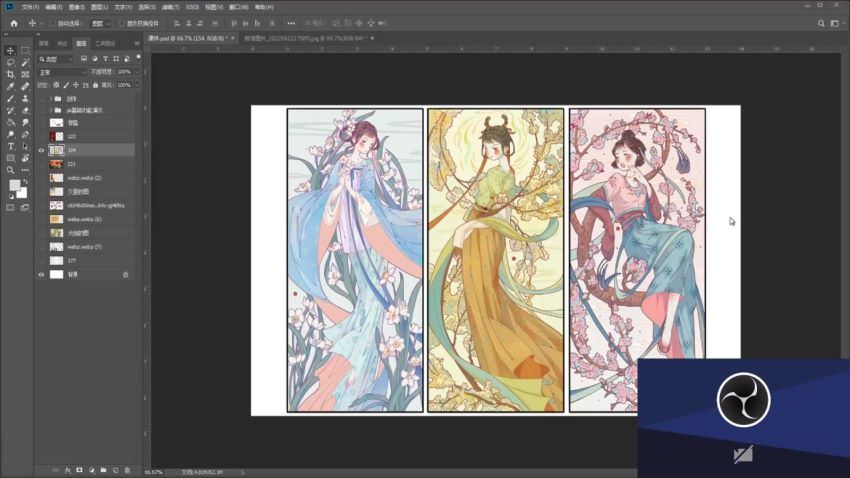Viewport: 850px width, 478px height.
Task: Show layer 177 via visibility box
Action: 41,261
